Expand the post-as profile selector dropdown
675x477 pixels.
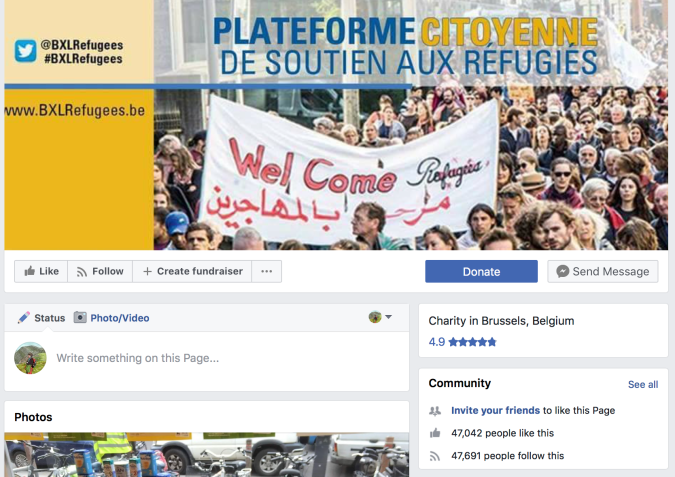pyautogui.click(x=380, y=317)
